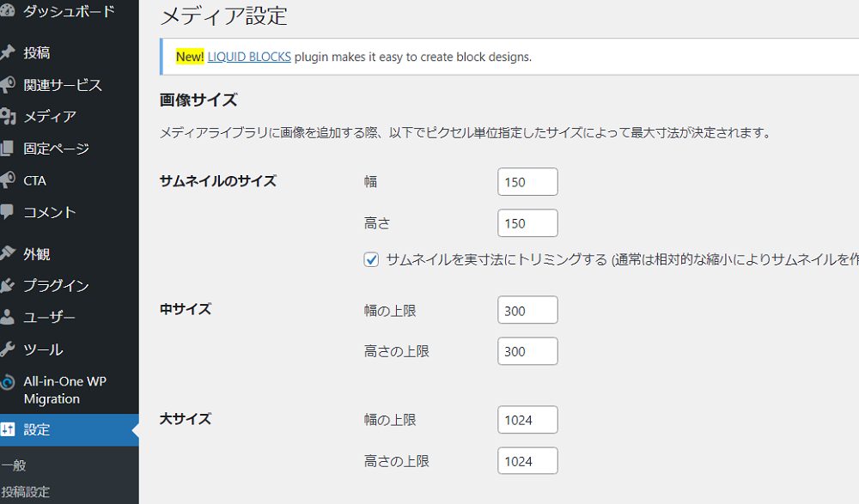Click the Dashboard gauge icon
The height and width of the screenshot is (504, 859).
click(7, 11)
